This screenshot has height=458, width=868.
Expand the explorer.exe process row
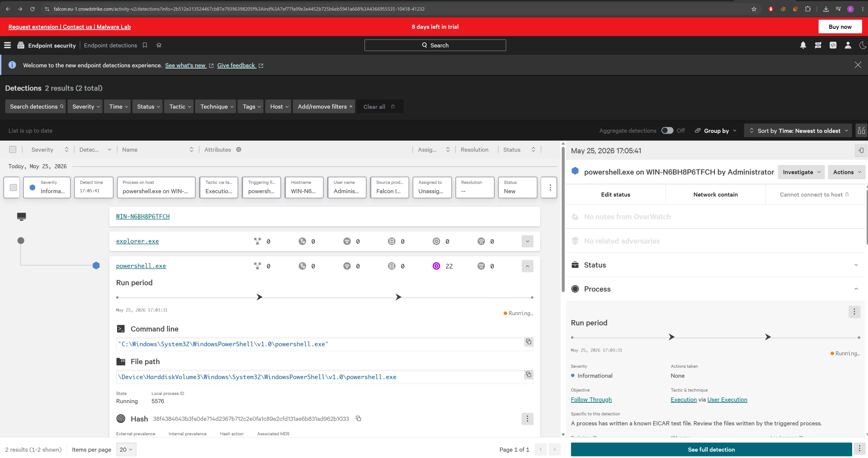coord(527,241)
